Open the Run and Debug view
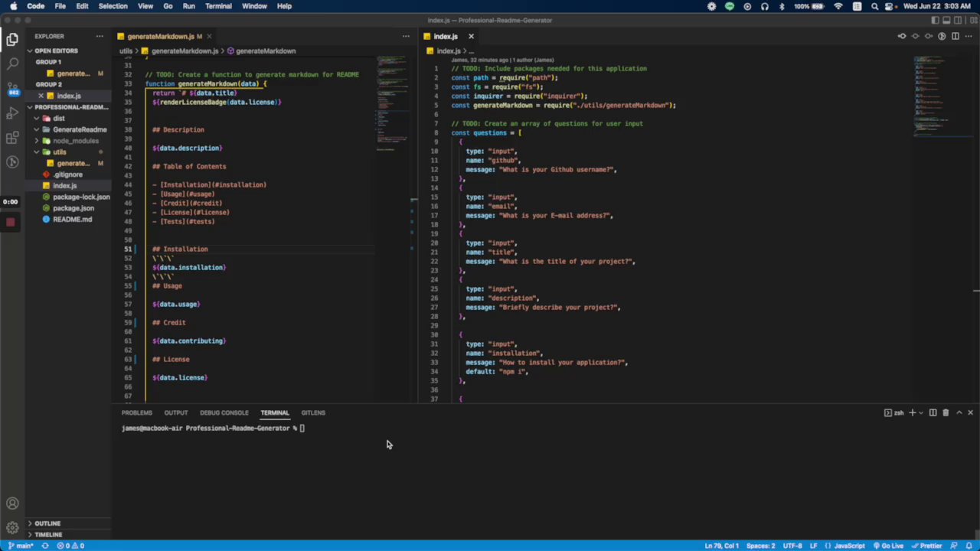Image resolution: width=980 pixels, height=551 pixels. pos(12,113)
